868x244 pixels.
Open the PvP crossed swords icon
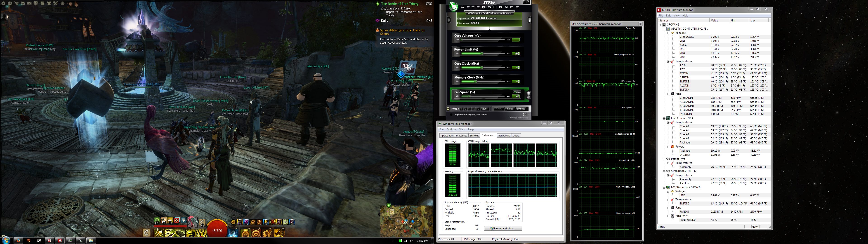(55, 3)
